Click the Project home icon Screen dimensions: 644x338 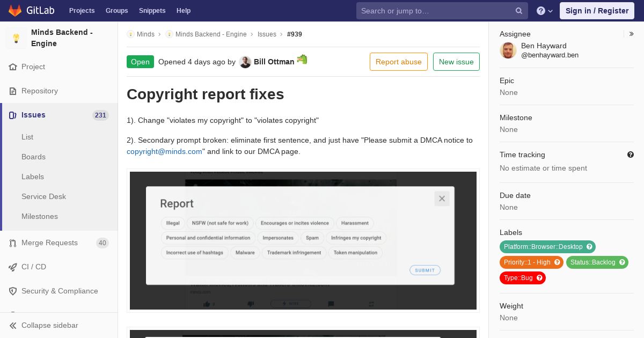point(13,67)
